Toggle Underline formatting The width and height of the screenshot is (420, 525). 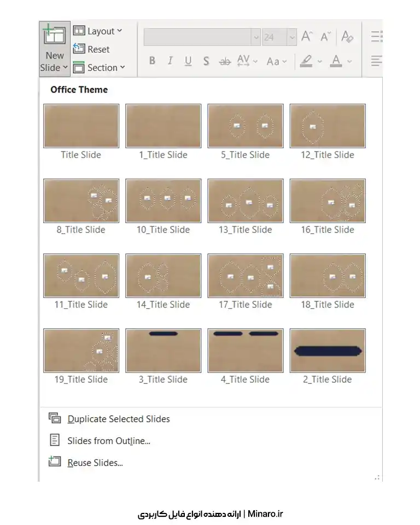coord(188,61)
